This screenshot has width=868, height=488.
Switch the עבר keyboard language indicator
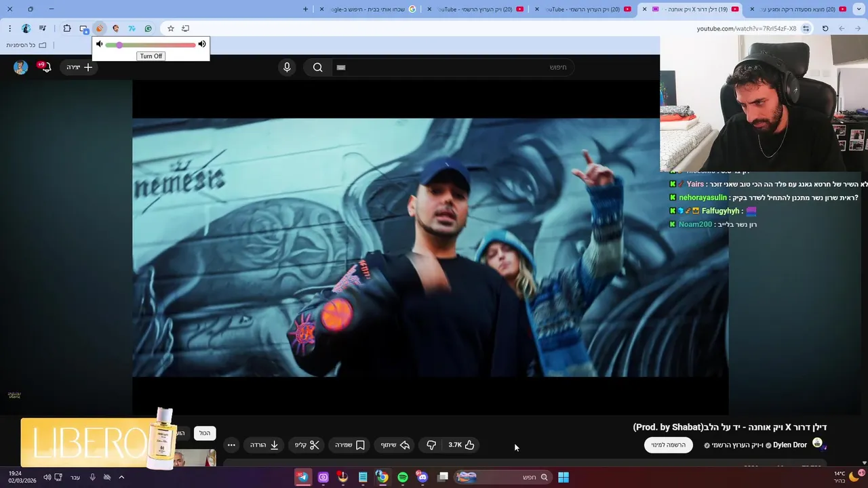[x=75, y=477]
